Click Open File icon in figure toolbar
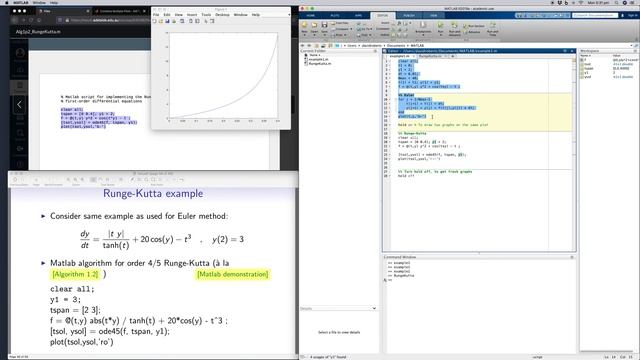The width and height of the screenshot is (640, 360). (161, 21)
